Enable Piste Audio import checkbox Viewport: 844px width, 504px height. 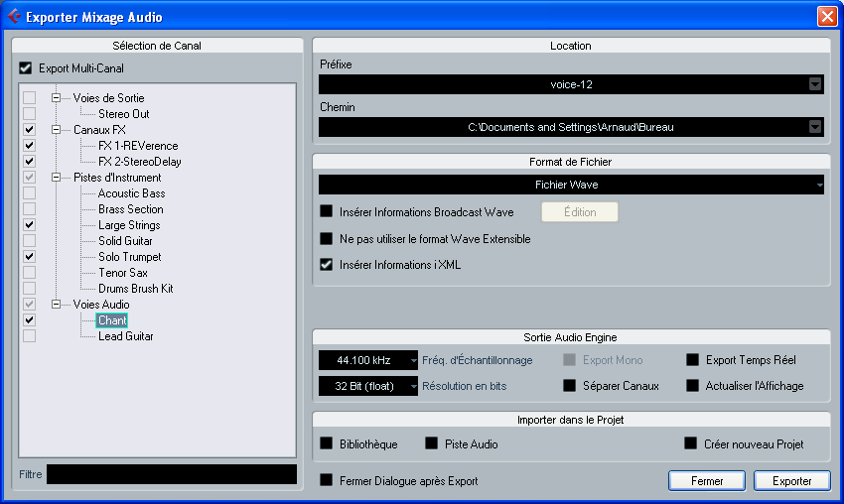click(432, 443)
